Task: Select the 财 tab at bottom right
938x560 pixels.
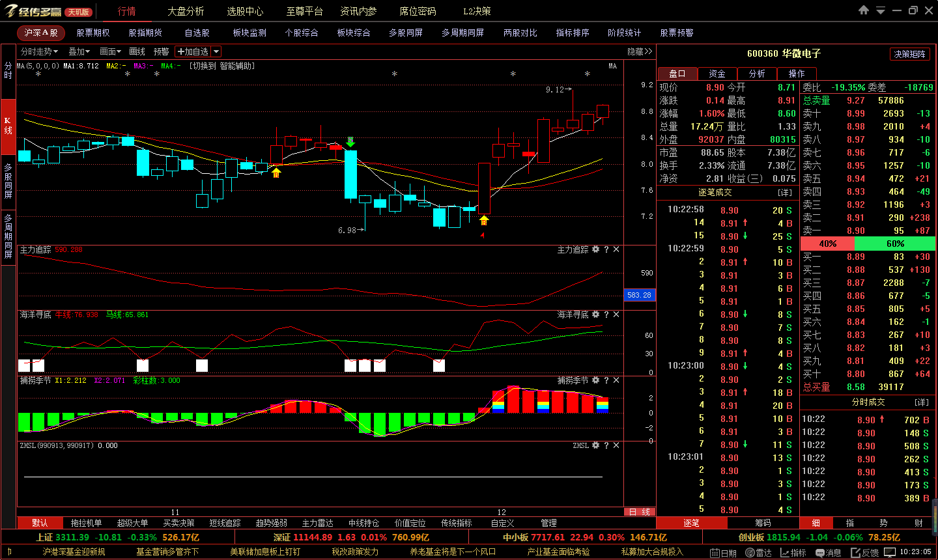Action: (918, 523)
